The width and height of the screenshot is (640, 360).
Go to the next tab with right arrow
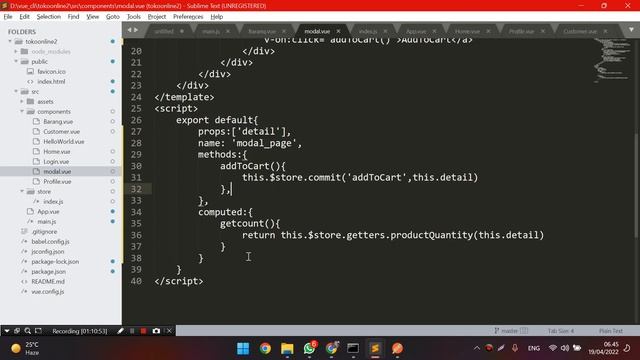(x=136, y=30)
